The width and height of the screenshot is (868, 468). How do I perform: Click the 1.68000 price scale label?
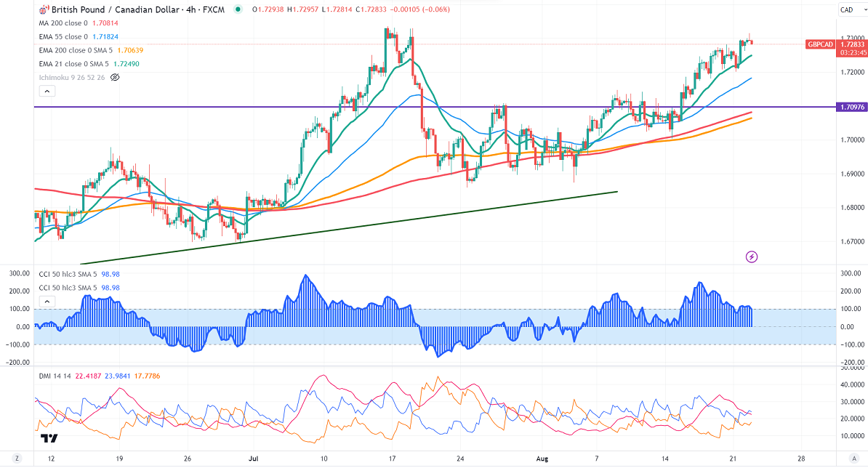pos(852,208)
